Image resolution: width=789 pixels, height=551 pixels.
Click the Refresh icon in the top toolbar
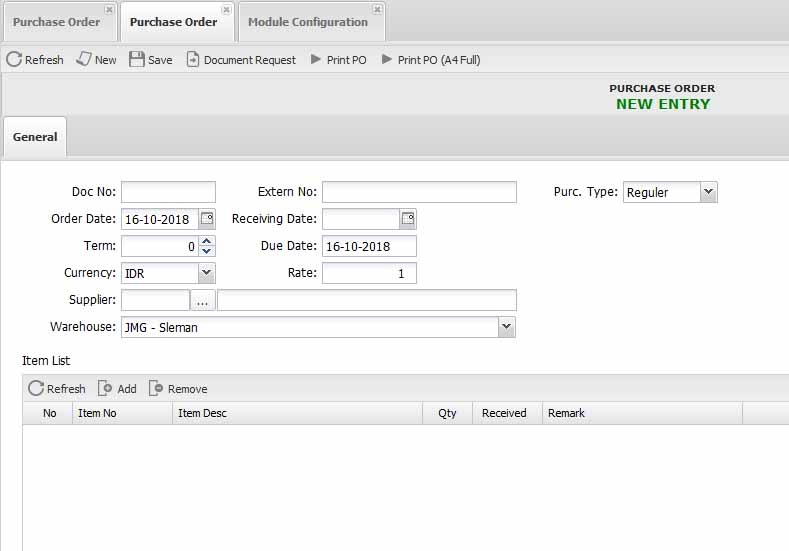tap(14, 60)
